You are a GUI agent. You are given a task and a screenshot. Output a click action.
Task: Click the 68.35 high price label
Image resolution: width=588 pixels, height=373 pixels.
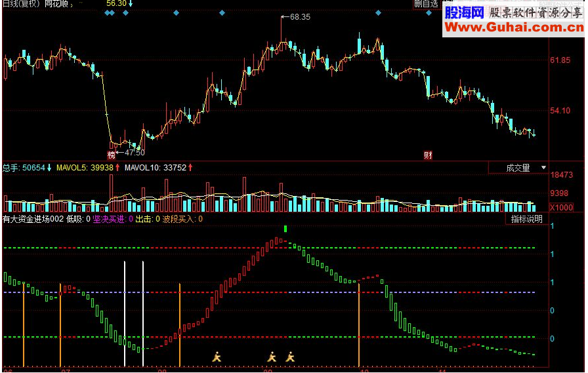click(300, 17)
